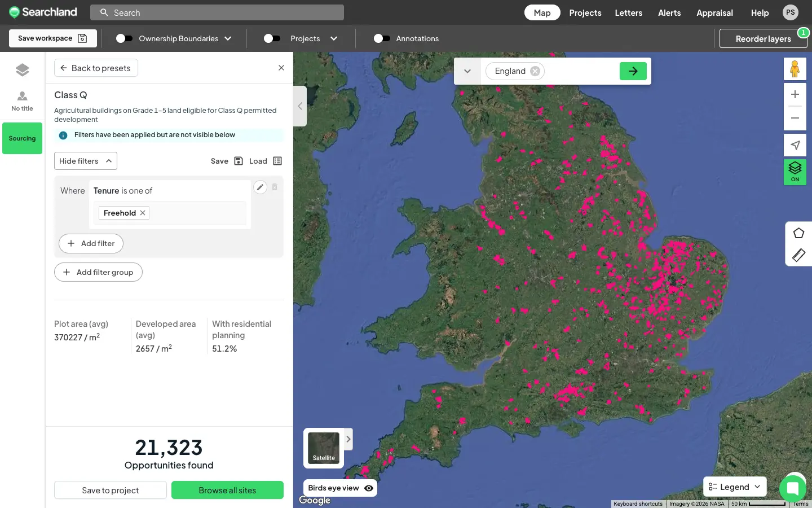Click Reorder layers button
This screenshot has height=508, width=812.
pos(763,38)
